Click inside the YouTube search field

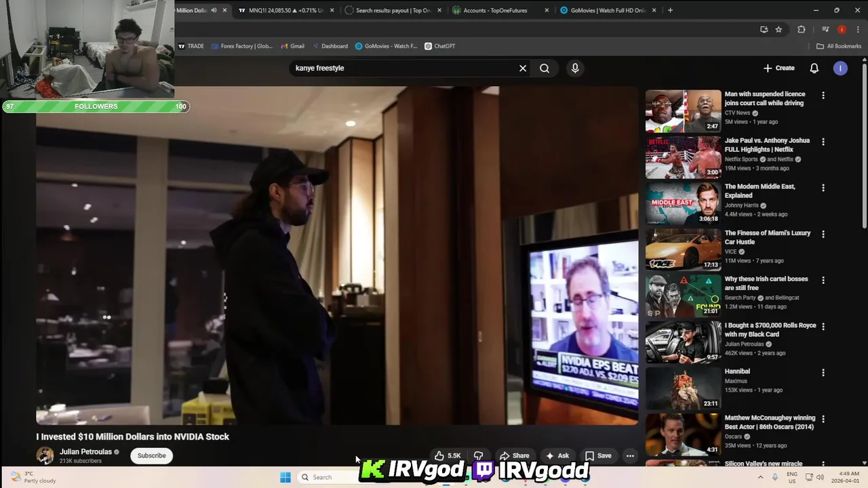[403, 68]
